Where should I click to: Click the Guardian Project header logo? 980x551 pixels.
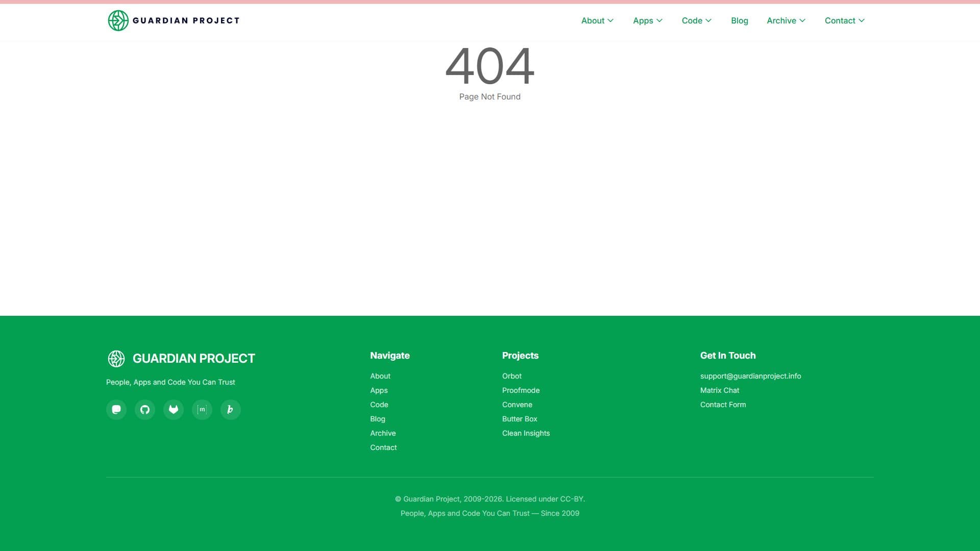point(174,20)
